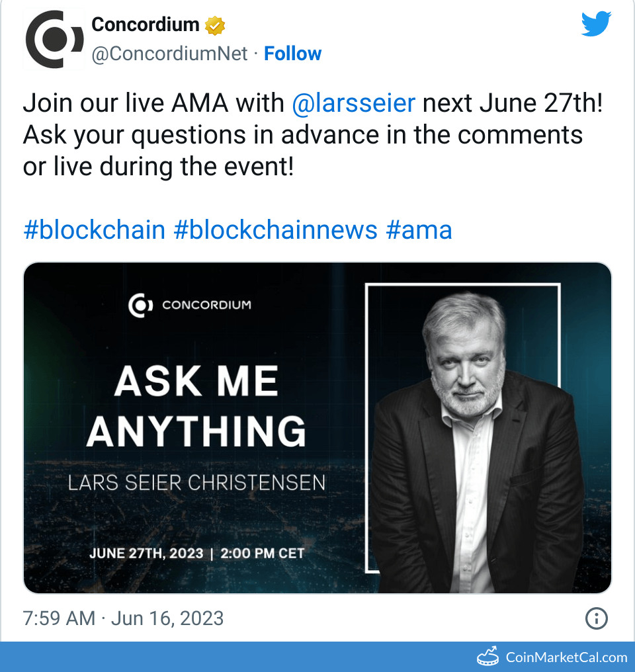The width and height of the screenshot is (635, 672).
Task: Click the June 27th 2:00 PM CET banner text
Action: pos(197,553)
